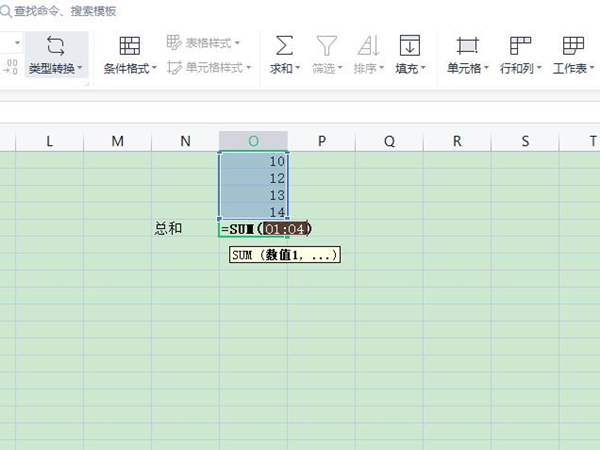Click the 填充 fill icon

click(409, 46)
